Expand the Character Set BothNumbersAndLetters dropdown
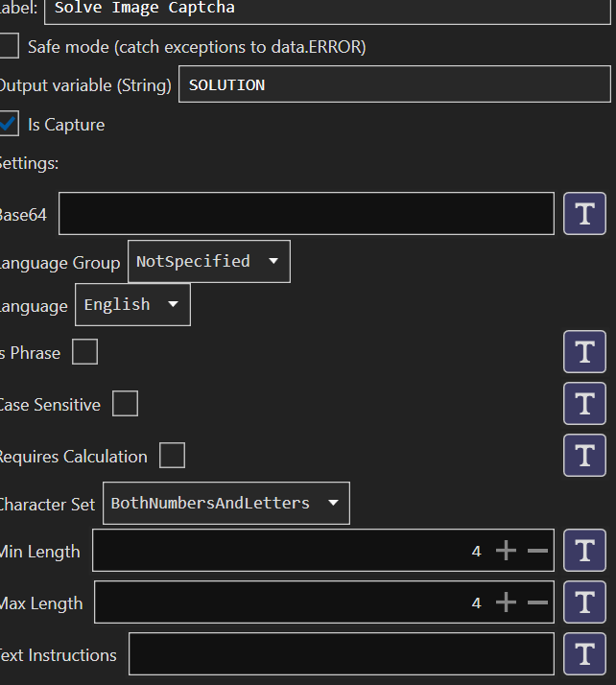 (226, 504)
